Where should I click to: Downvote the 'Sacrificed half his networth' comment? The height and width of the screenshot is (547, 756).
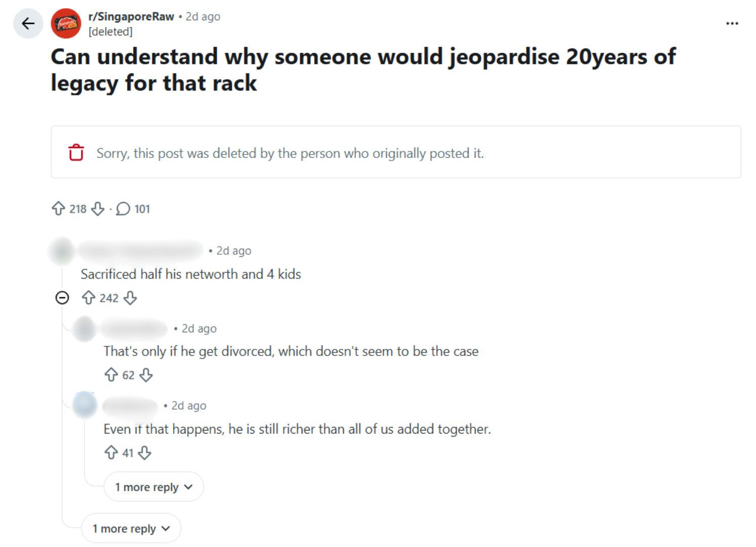pyautogui.click(x=131, y=298)
